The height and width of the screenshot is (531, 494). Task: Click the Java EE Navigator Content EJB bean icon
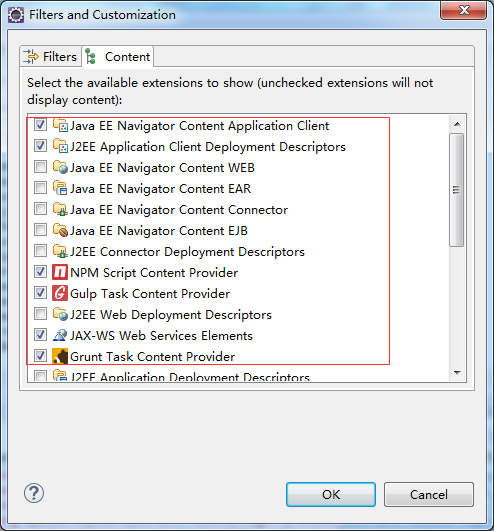(60, 231)
